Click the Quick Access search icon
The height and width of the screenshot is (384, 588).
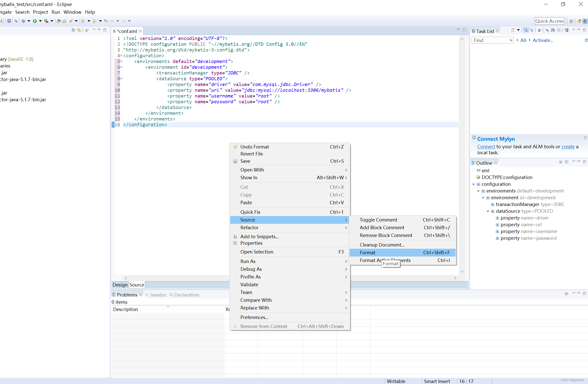coord(550,21)
